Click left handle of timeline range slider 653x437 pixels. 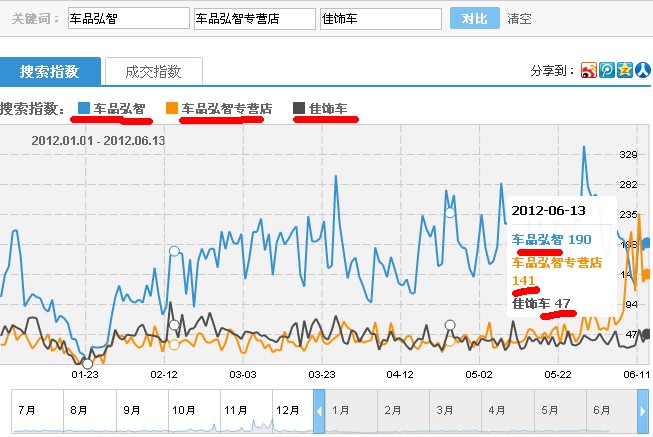(x=319, y=411)
